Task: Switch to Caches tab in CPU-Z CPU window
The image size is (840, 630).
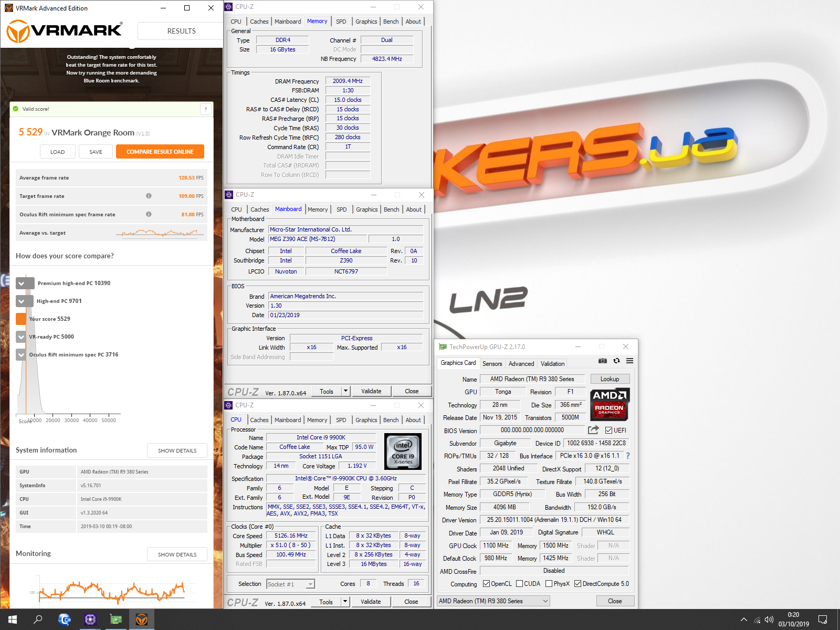Action: point(259,420)
